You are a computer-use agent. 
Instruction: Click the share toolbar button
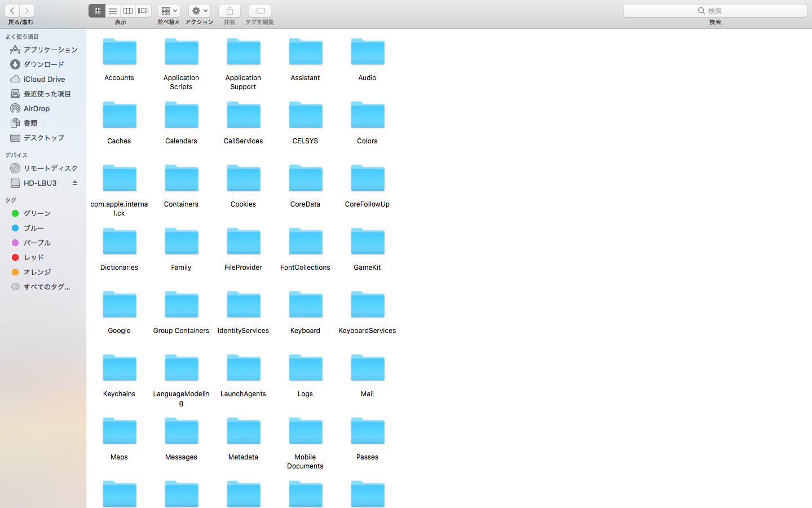point(230,11)
